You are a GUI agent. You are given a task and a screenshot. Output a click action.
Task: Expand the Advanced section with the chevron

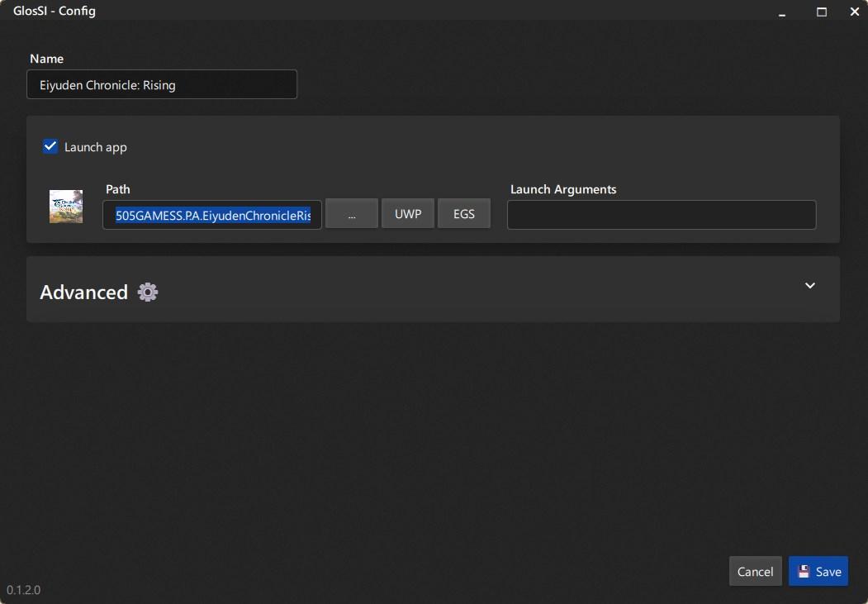click(x=809, y=286)
